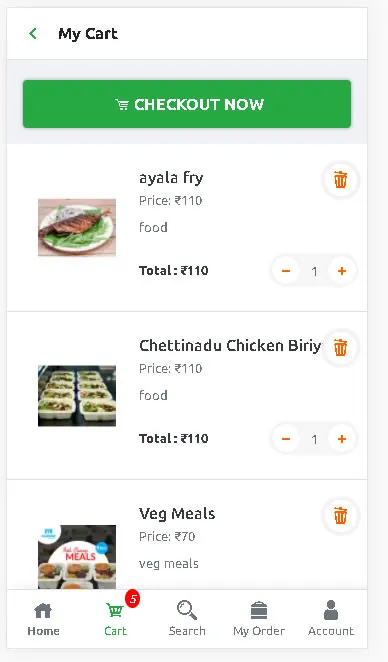Viewport: 388px width, 662px height.
Task: Open the Account tab
Action: (x=331, y=619)
